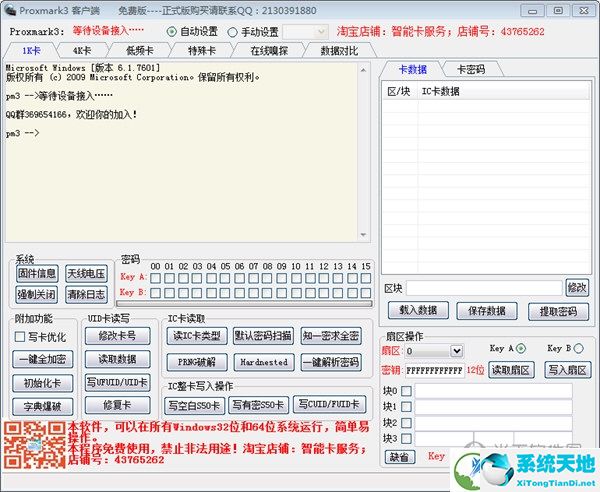
Task: Click the 读取数据 button
Action: click(117, 359)
